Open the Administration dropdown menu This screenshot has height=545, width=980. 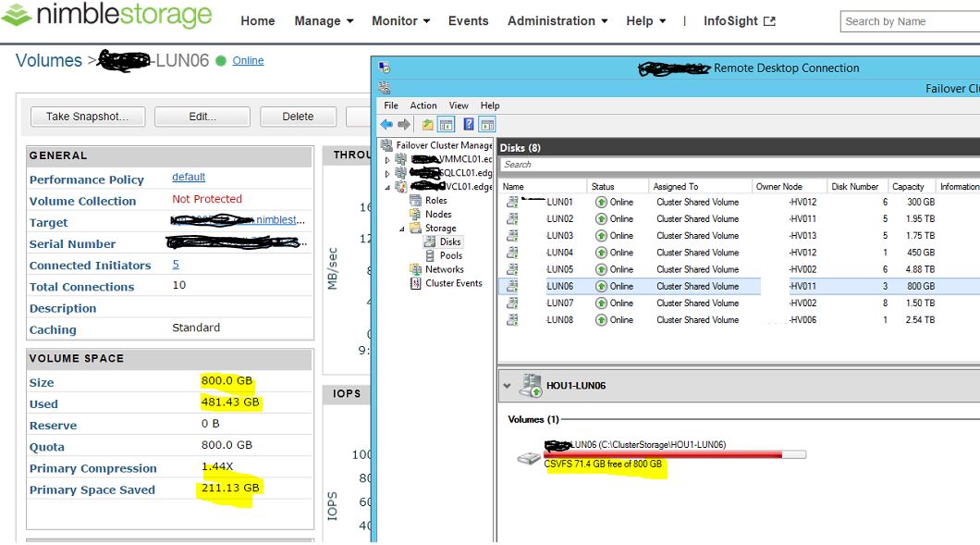point(557,21)
